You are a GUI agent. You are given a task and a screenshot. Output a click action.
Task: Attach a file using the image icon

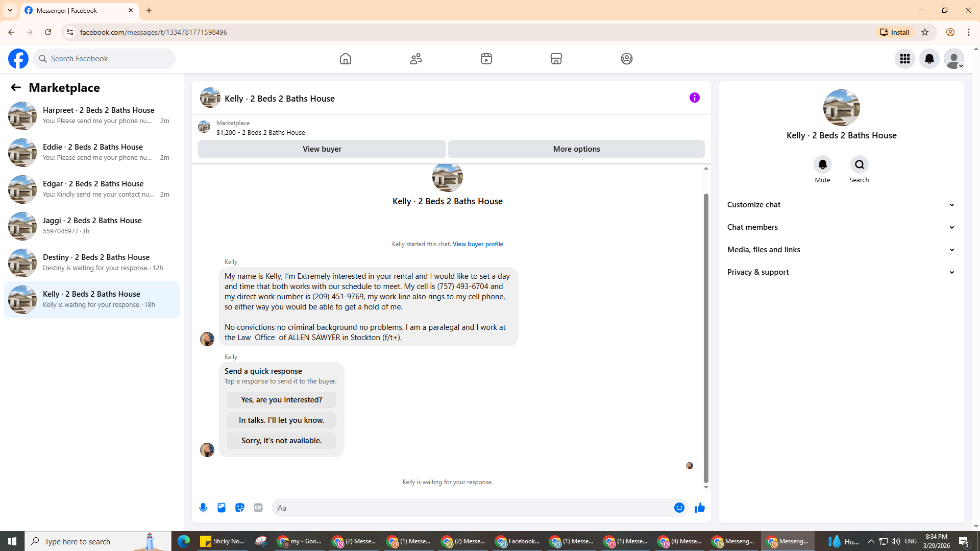tap(222, 508)
